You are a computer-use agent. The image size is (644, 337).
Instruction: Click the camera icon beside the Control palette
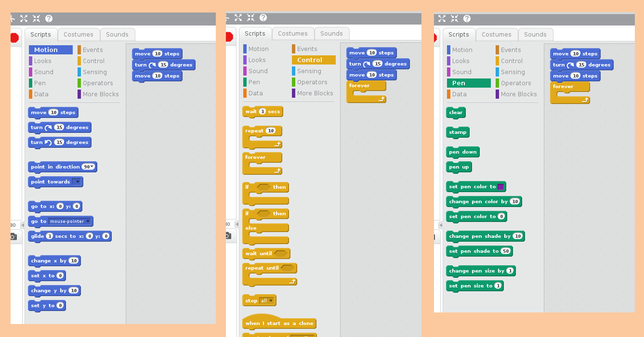coord(228,235)
